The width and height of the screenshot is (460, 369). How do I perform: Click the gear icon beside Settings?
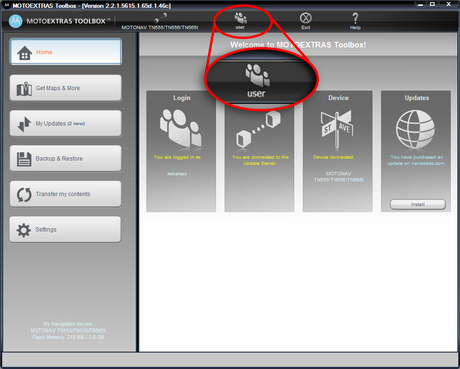click(24, 230)
